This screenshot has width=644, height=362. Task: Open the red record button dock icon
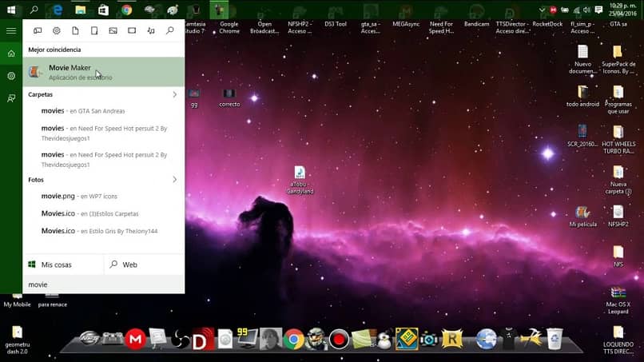(x=339, y=340)
